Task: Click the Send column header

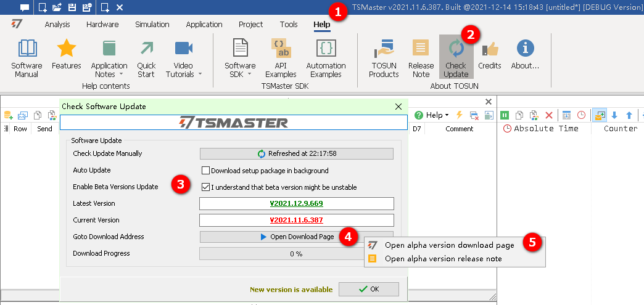Action: (x=45, y=129)
